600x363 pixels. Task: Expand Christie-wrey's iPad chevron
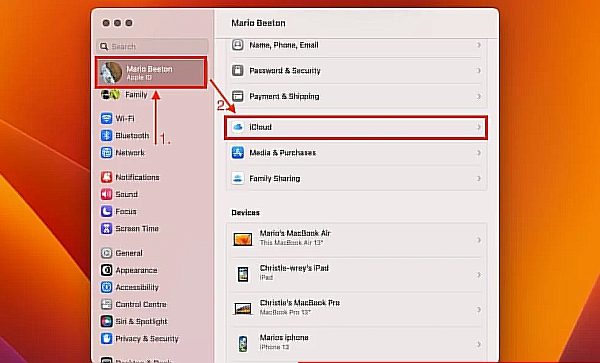pyautogui.click(x=479, y=275)
